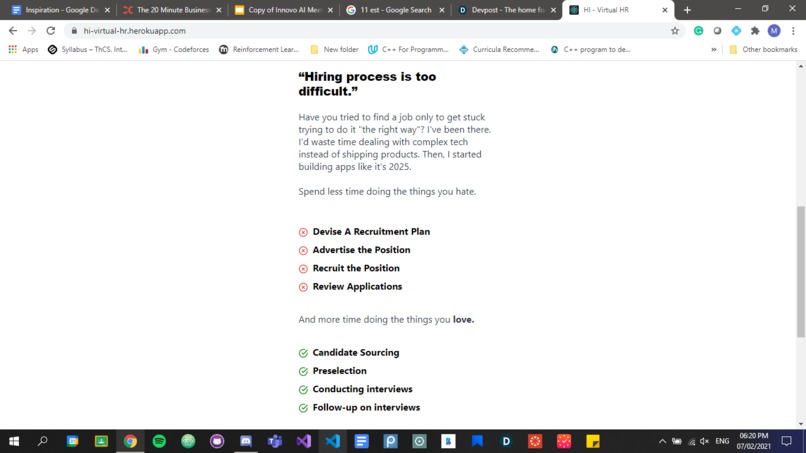Open C++ program to de... bookmark

click(x=590, y=49)
